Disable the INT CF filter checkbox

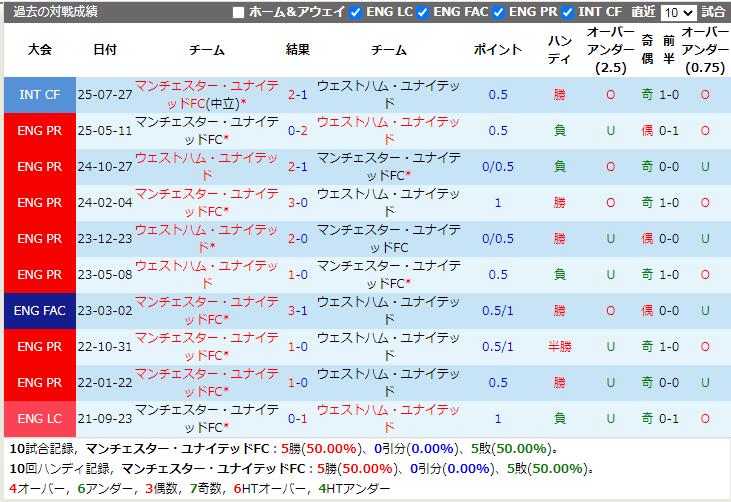[567, 13]
